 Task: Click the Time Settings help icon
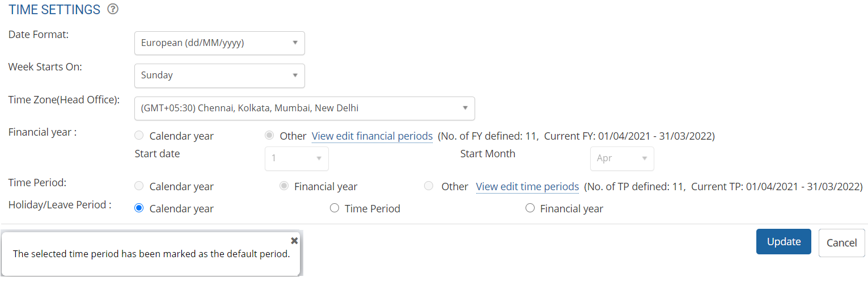tap(113, 9)
